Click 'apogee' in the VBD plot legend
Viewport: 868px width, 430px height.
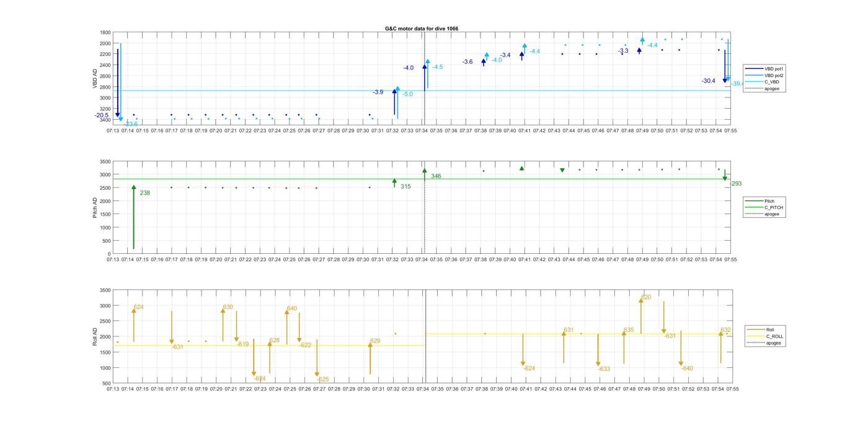pyautogui.click(x=763, y=89)
